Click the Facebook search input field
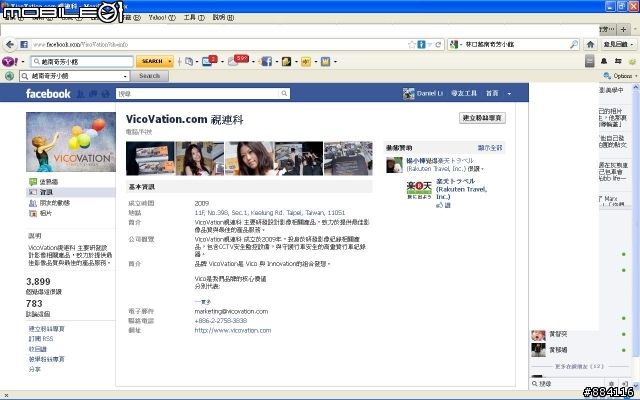Image resolution: width=640 pixels, height=400 pixels. (x=198, y=93)
